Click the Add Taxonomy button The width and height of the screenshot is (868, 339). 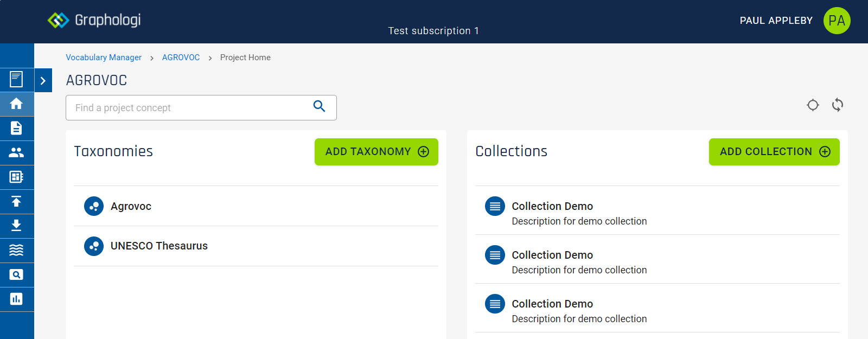[x=376, y=152]
